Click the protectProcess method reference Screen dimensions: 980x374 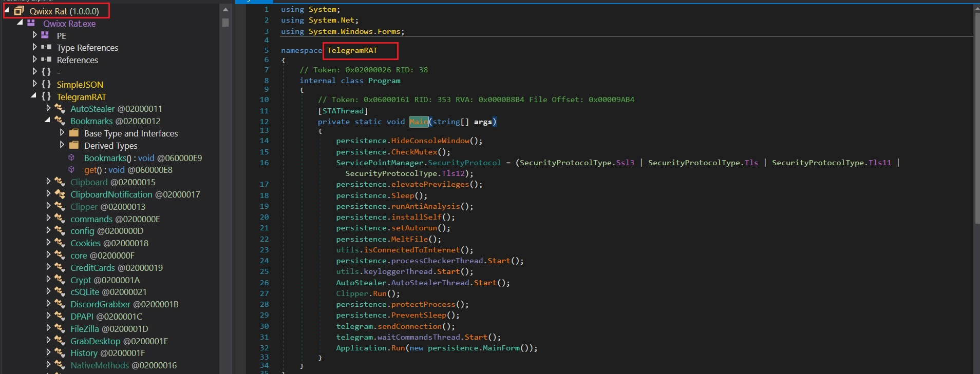pyautogui.click(x=423, y=304)
